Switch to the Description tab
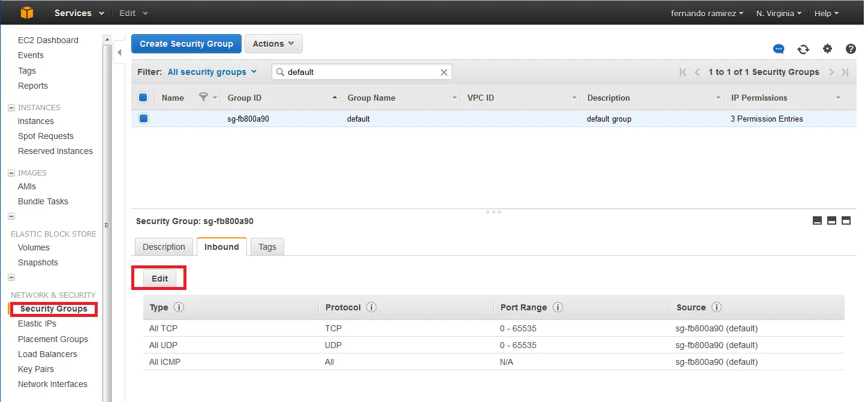868x402 pixels. tap(164, 247)
